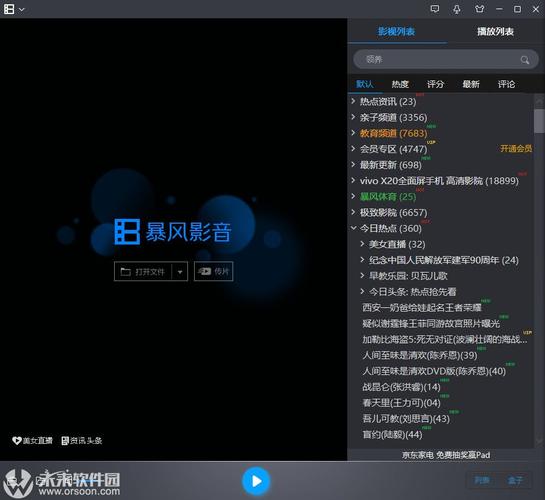This screenshot has width=545, height=500.
Task: Select 加勒比海盗5:死无对证 item
Action: [x=445, y=339]
